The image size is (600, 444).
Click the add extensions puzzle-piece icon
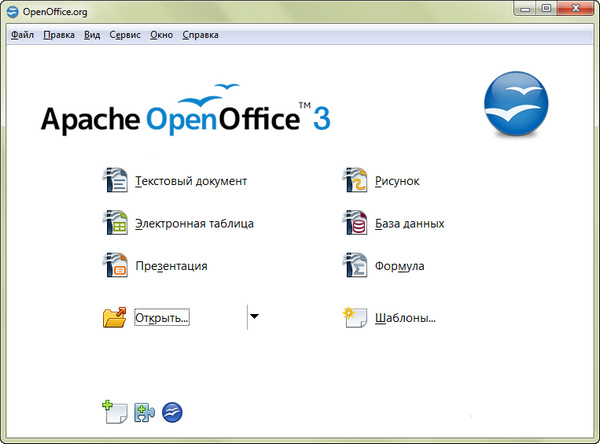pos(144,413)
